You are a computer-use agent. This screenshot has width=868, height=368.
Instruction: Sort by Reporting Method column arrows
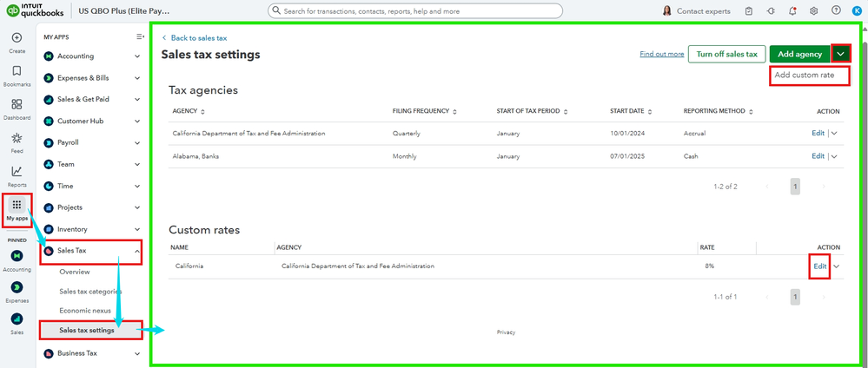(x=752, y=112)
